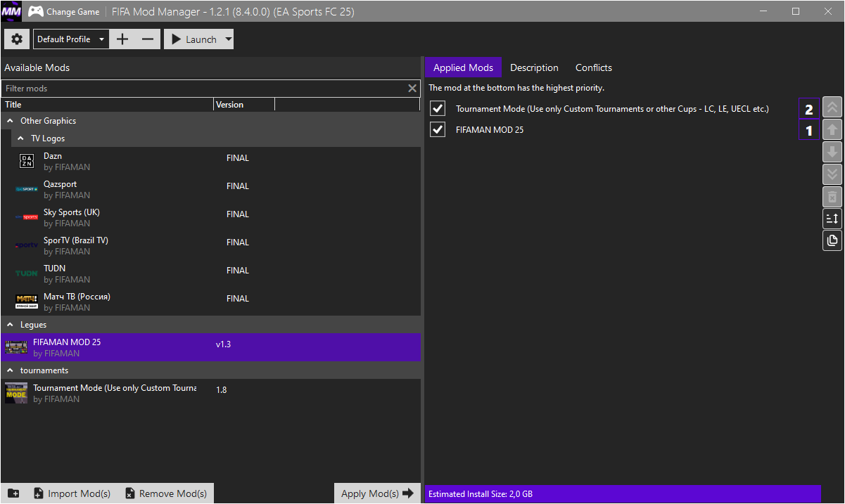Viewport: 845px width, 504px height.
Task: Open the Launch options dropdown arrow
Action: [228, 40]
